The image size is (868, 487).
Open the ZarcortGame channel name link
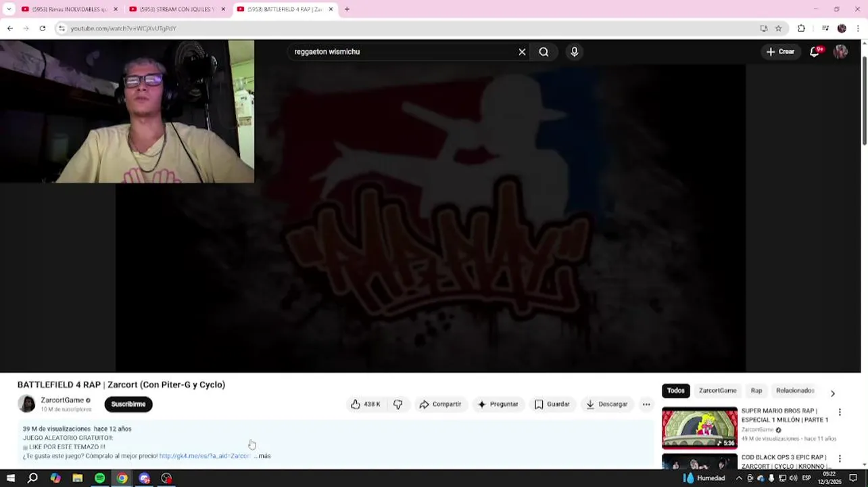pos(62,400)
